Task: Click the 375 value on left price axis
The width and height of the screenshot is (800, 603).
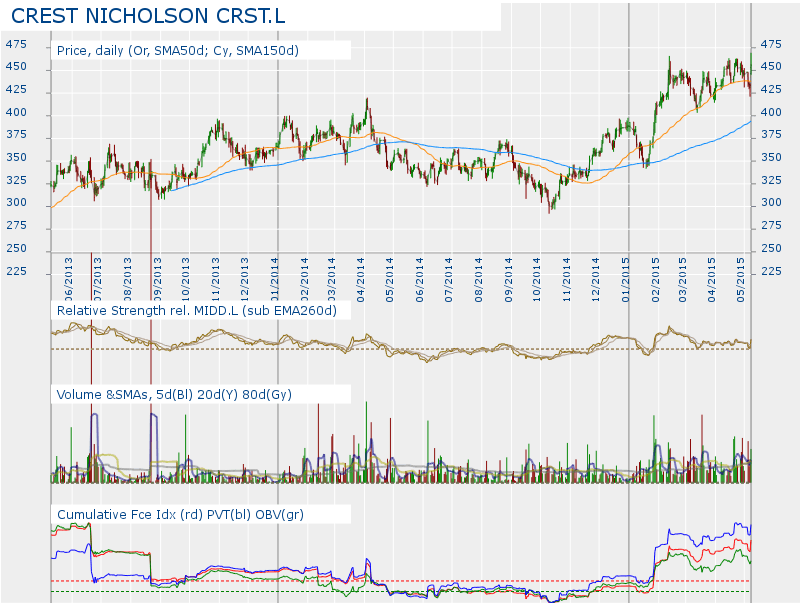Action: pyautogui.click(x=16, y=135)
